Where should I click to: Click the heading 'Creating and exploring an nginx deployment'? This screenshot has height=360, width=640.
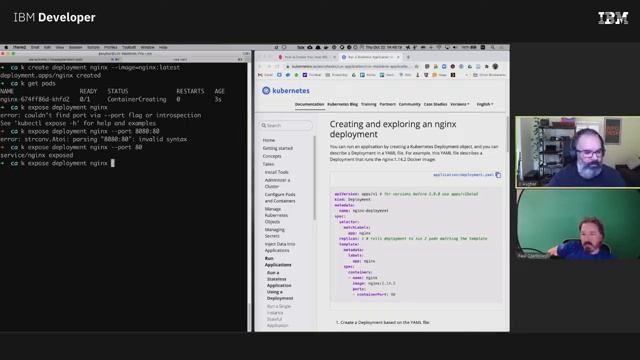pyautogui.click(x=393, y=129)
